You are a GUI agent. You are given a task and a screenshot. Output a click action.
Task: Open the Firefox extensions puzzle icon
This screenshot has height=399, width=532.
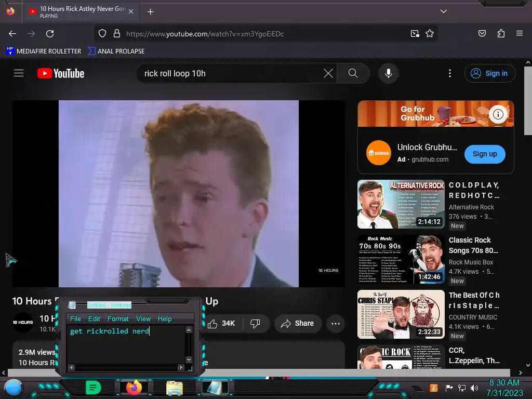click(501, 33)
